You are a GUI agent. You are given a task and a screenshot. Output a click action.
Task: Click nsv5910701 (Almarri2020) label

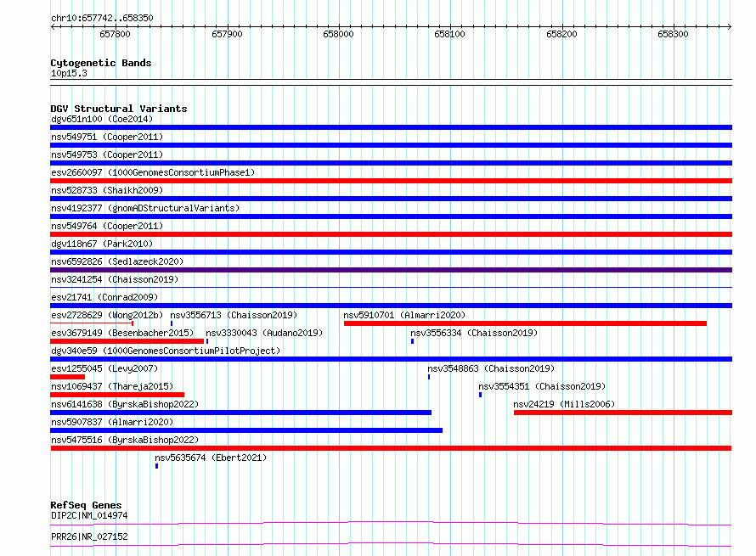(x=404, y=315)
